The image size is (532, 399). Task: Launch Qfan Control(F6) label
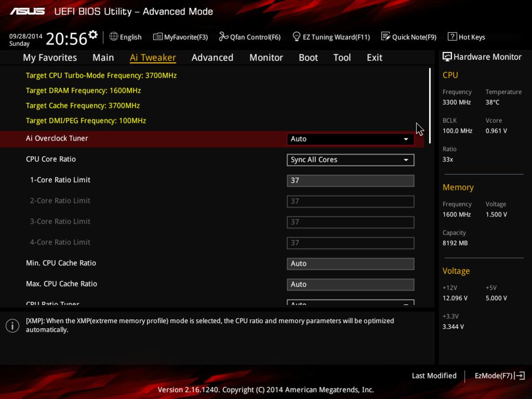255,37
